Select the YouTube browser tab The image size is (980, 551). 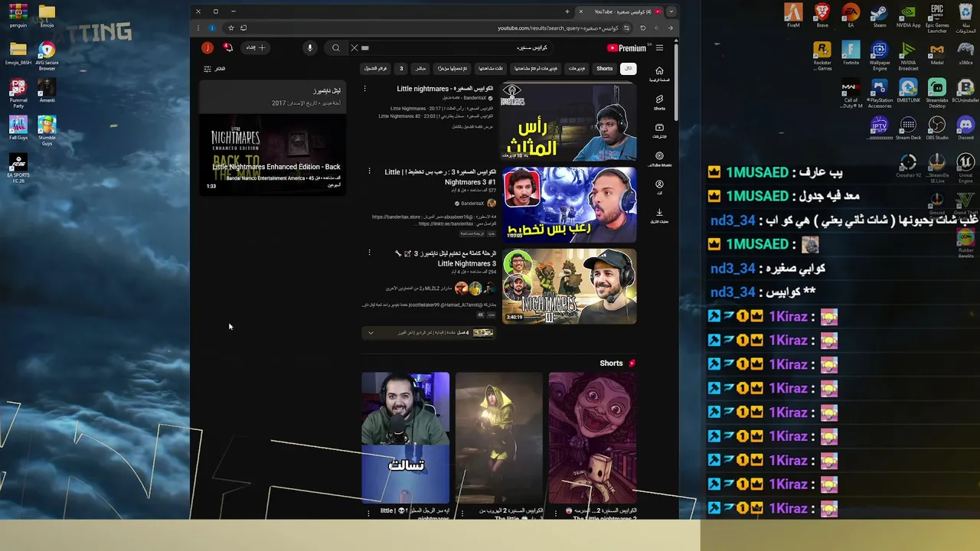(x=619, y=11)
